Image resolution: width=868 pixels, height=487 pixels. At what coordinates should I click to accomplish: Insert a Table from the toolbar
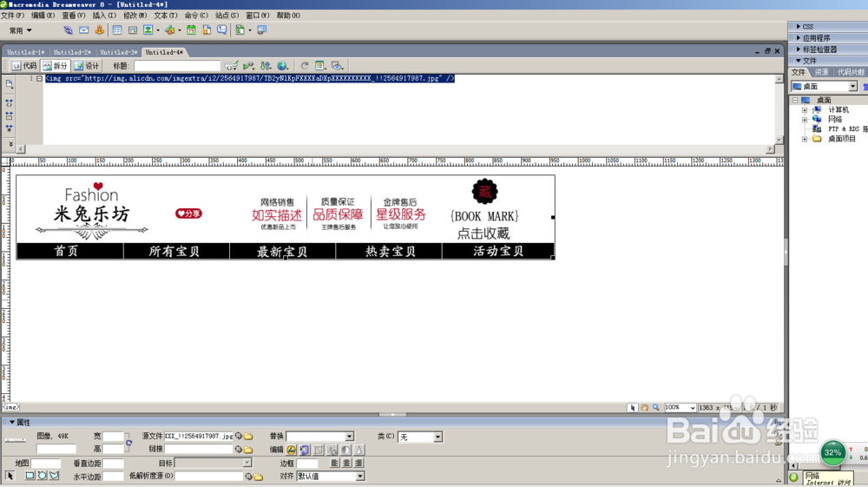(117, 30)
